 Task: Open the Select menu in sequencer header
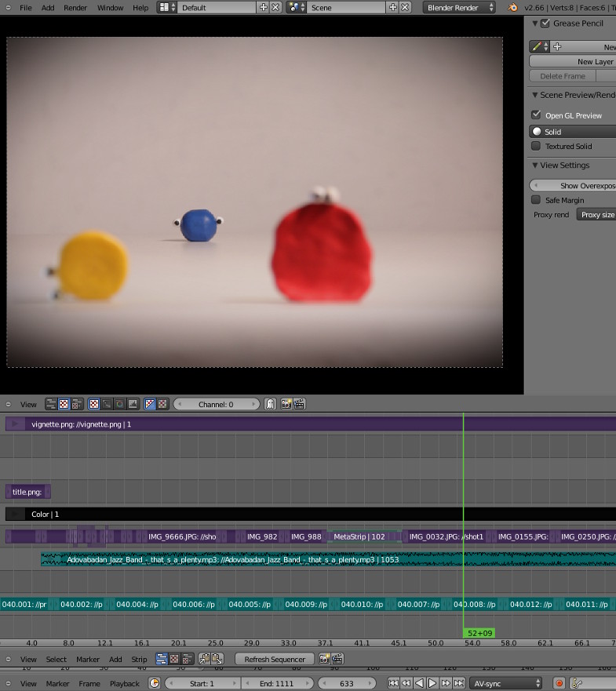tap(56, 660)
